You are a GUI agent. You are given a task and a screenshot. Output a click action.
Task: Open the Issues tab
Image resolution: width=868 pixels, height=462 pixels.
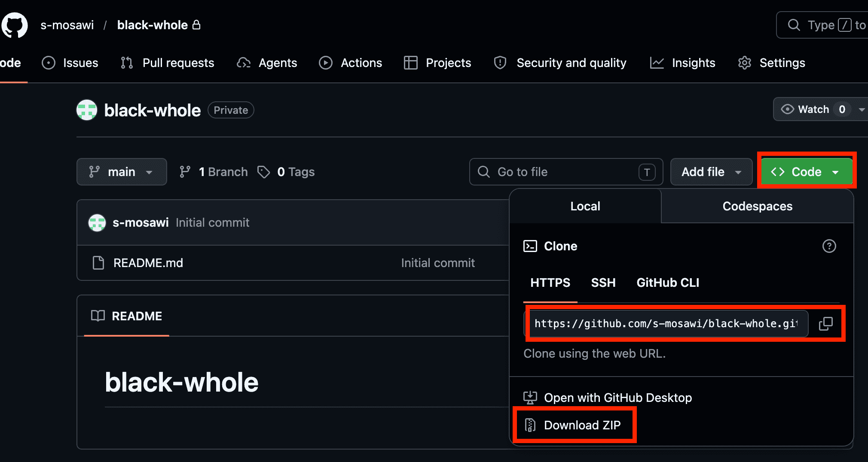tap(70, 63)
